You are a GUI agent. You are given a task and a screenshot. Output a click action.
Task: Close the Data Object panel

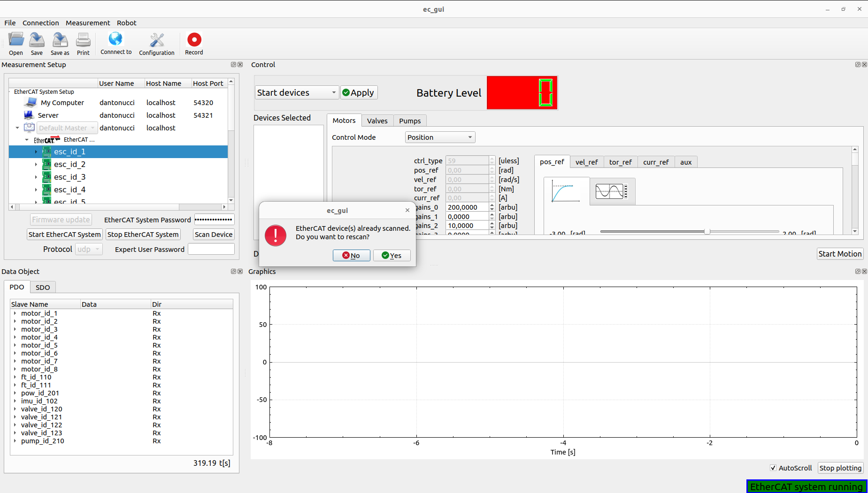pyautogui.click(x=240, y=272)
